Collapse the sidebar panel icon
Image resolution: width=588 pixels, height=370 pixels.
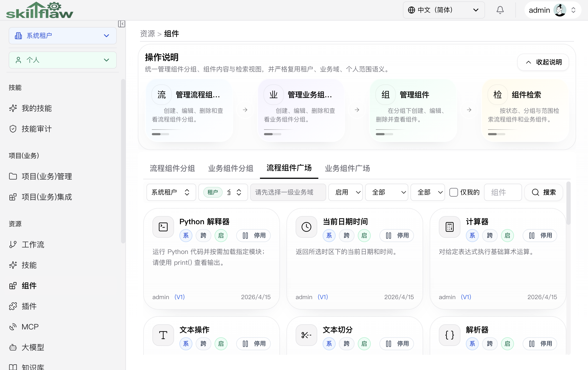click(122, 24)
